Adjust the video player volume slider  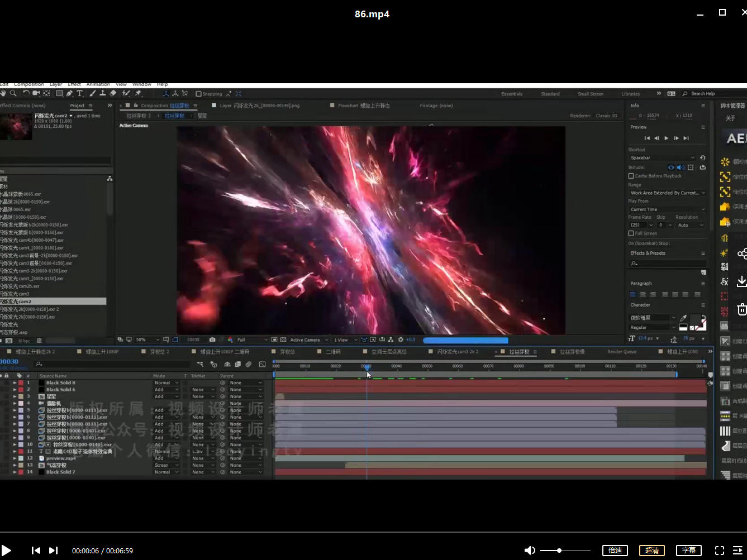coord(559,551)
